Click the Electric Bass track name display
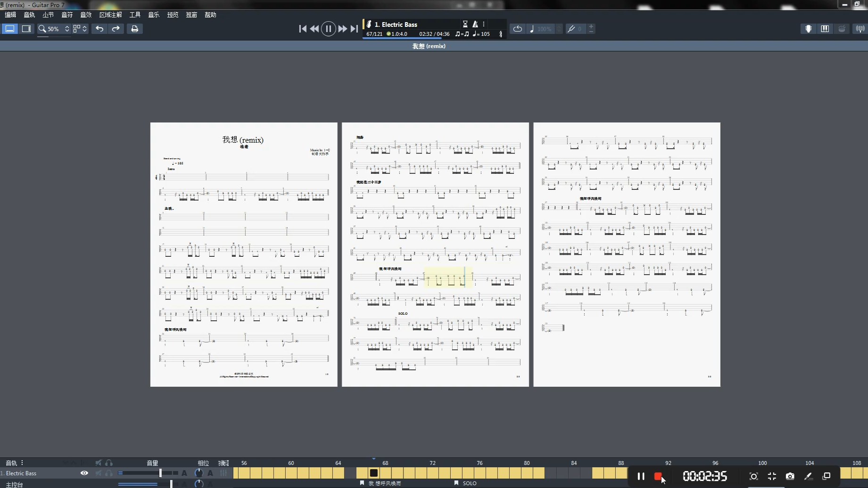Viewport: 868px width, 488px height. [x=396, y=24]
